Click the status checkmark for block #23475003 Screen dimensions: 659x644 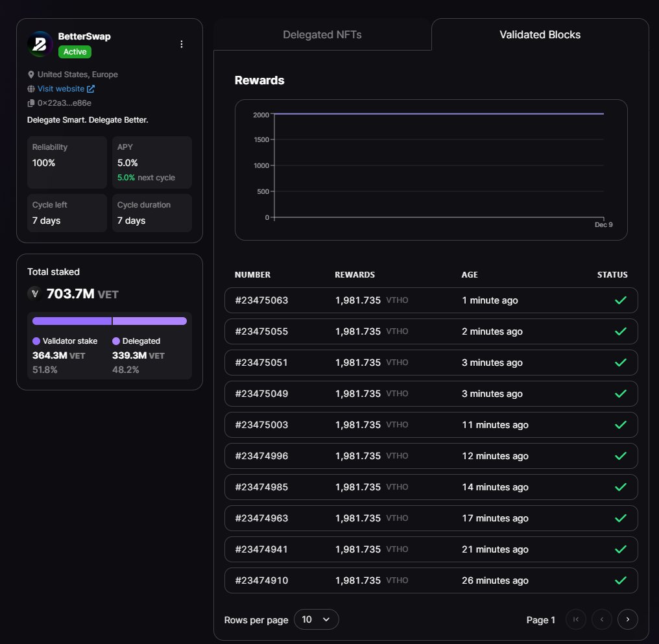click(620, 425)
